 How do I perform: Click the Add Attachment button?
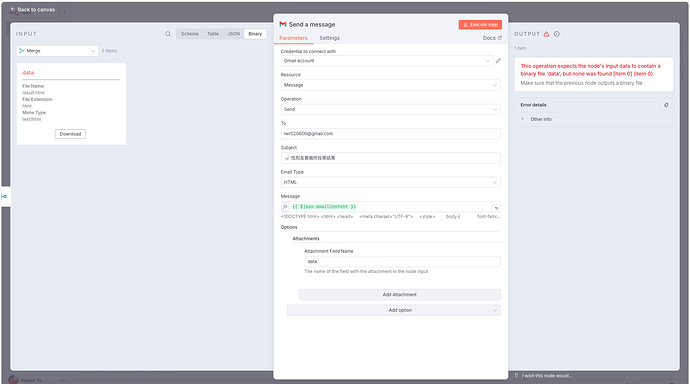[400, 295]
